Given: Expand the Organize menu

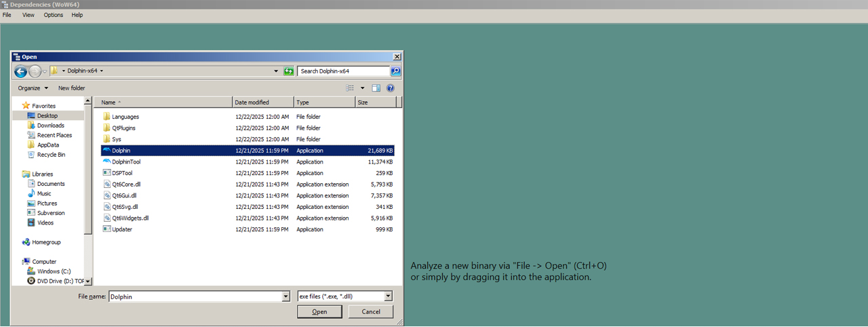Looking at the screenshot, I should (x=33, y=88).
